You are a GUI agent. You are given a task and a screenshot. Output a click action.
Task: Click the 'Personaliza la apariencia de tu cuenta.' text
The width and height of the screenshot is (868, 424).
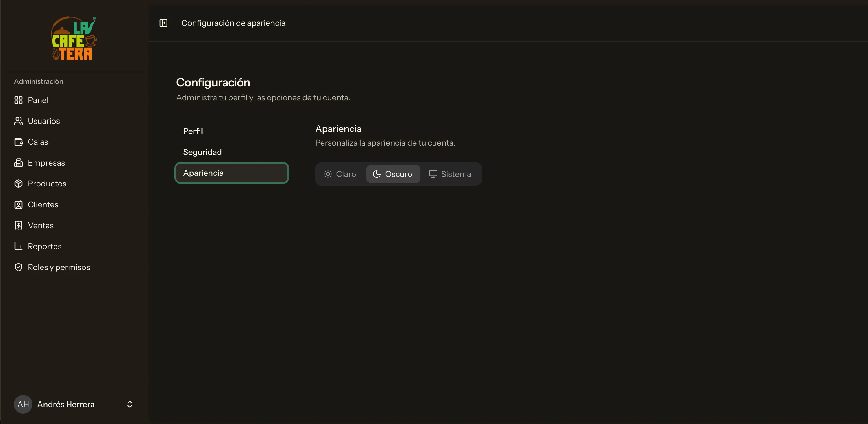pos(385,143)
